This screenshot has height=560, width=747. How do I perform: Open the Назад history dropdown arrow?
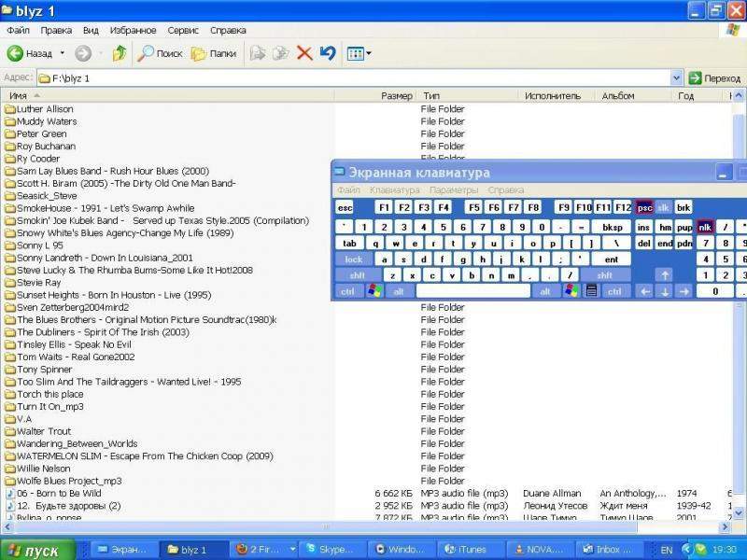pos(63,53)
